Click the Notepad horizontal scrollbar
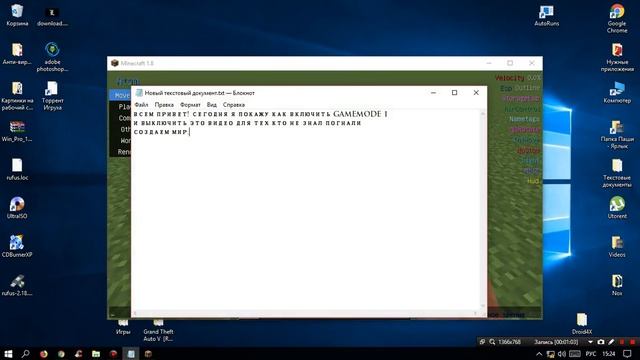Viewport: 640px width, 360px height. [305, 313]
